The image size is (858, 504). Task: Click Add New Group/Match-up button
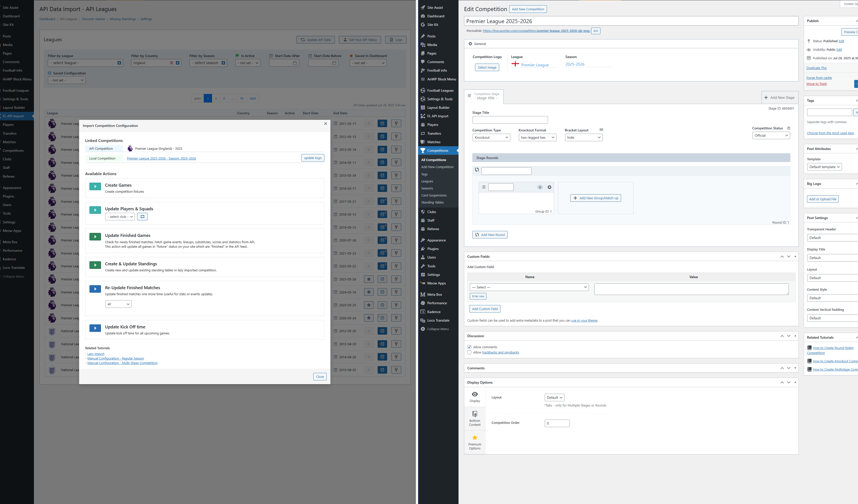(x=595, y=198)
